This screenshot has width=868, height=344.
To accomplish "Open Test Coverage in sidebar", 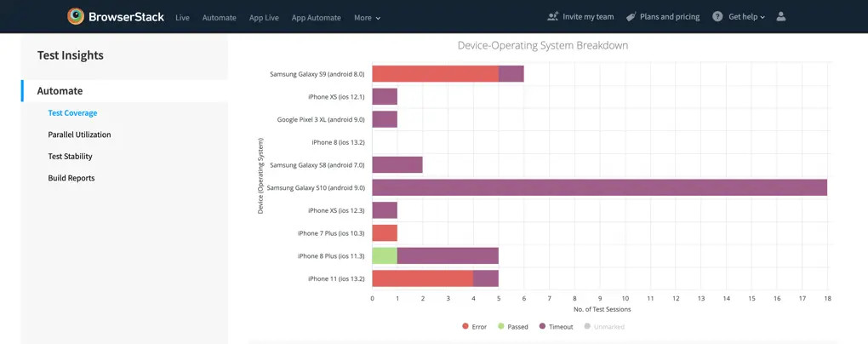I will (x=72, y=113).
